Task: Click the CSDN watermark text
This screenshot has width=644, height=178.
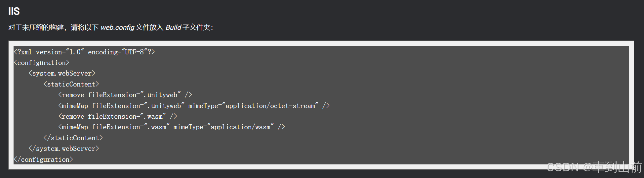Action: coord(594,167)
